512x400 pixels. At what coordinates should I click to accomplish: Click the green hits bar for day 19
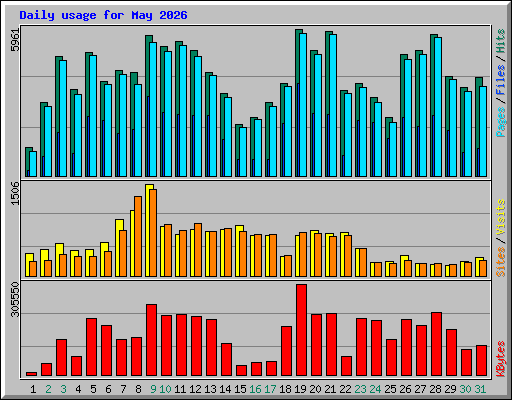[x=297, y=103]
